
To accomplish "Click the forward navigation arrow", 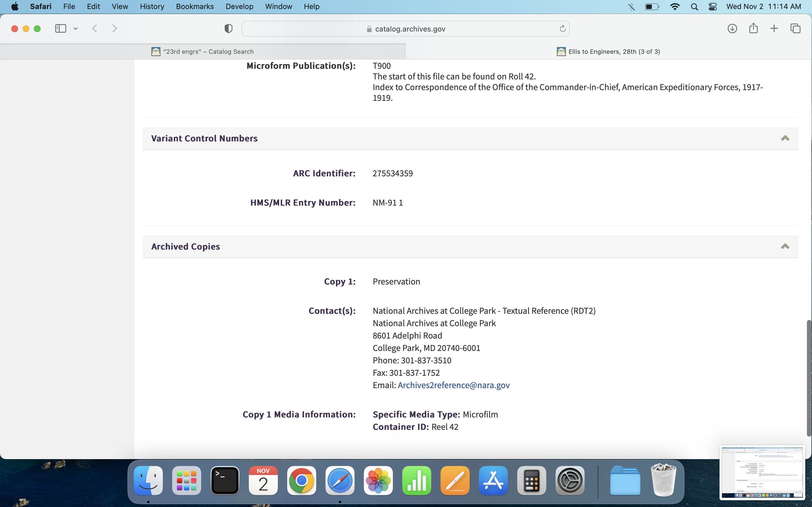I will [114, 28].
